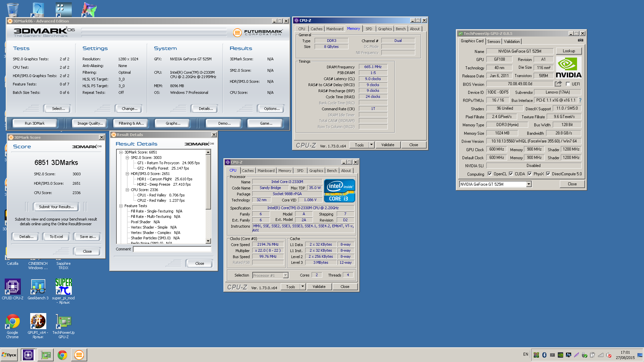Click the bus interface question mark icon
This screenshot has width=644, height=362.
pos(580,100)
